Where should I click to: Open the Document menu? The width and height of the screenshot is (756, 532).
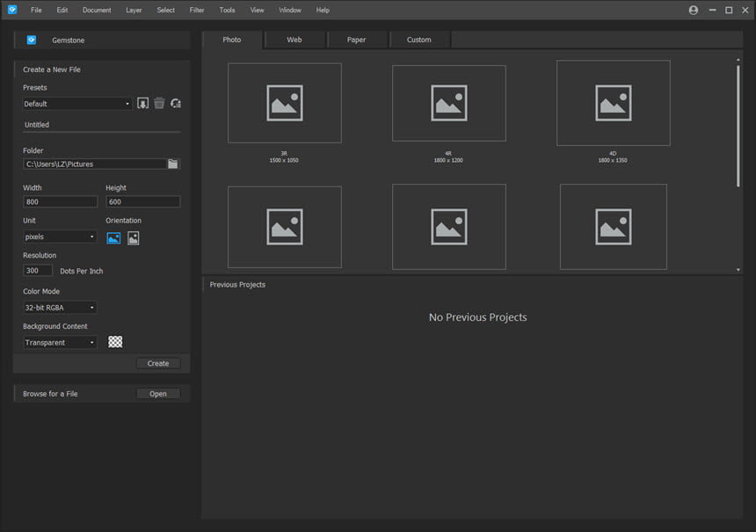[x=97, y=11]
